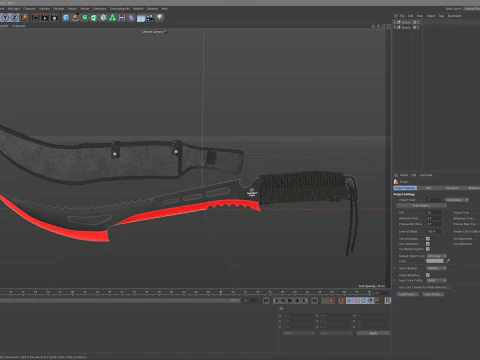Open the Bend deformer icon

click(131, 17)
